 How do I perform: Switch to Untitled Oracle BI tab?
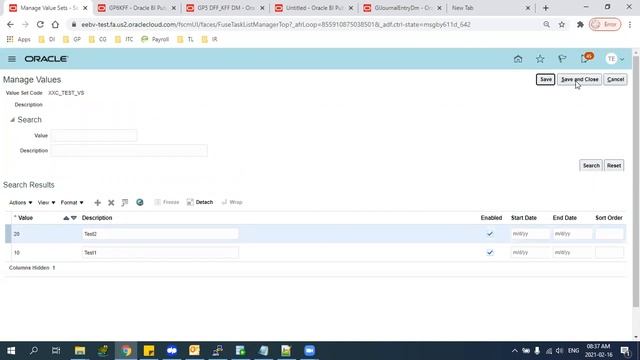tap(314, 8)
